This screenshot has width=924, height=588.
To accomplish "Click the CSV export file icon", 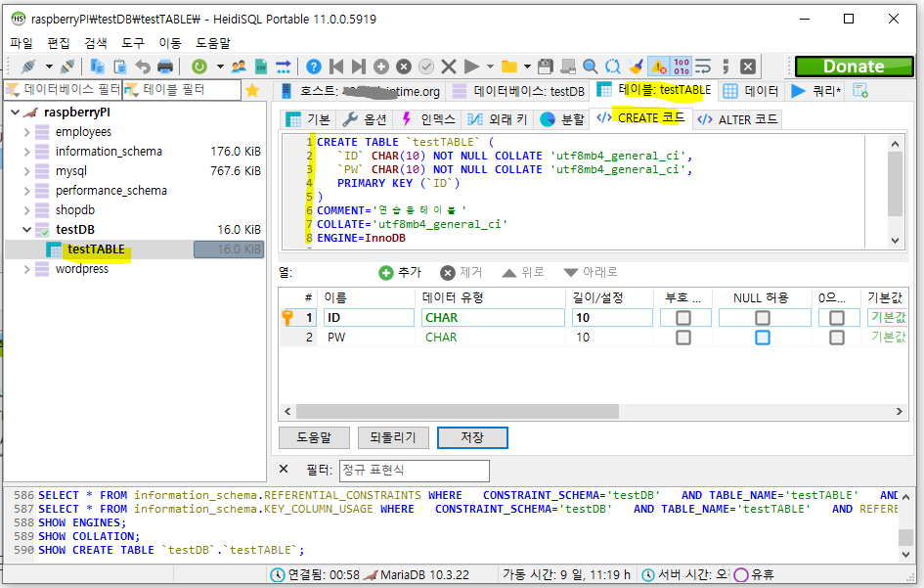I will point(260,67).
